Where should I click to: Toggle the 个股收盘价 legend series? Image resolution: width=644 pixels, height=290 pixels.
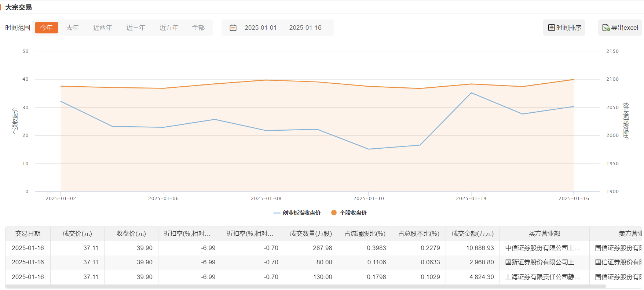(x=349, y=213)
